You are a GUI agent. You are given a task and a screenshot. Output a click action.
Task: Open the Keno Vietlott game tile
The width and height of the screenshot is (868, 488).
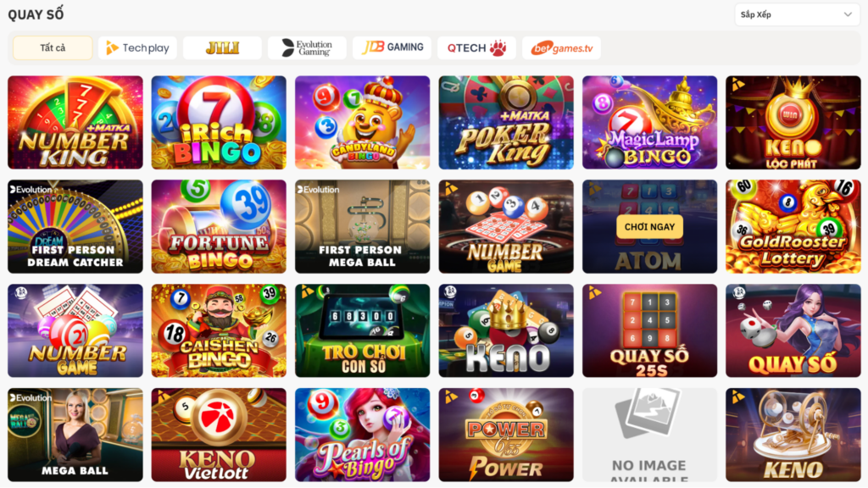[219, 435]
